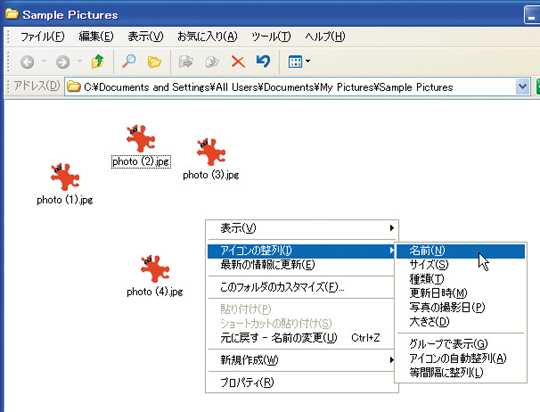Click the blue Undo arrow icon
This screenshot has width=540, height=412.
coord(263,61)
